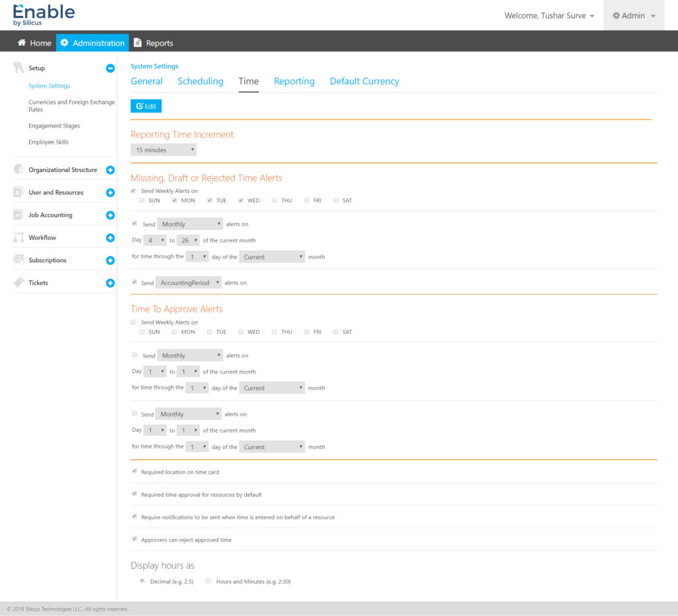
Task: Toggle Required location on time card
Action: [x=134, y=471]
